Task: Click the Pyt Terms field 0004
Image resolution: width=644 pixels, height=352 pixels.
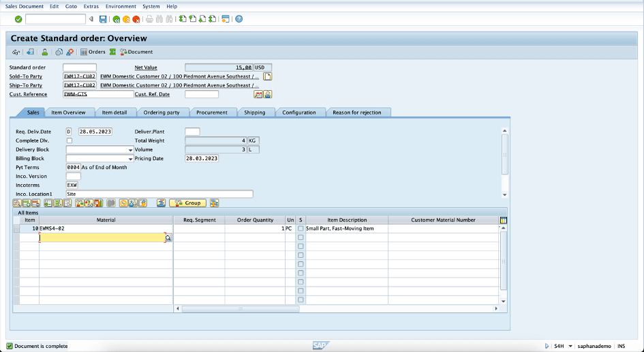Action: [x=73, y=167]
